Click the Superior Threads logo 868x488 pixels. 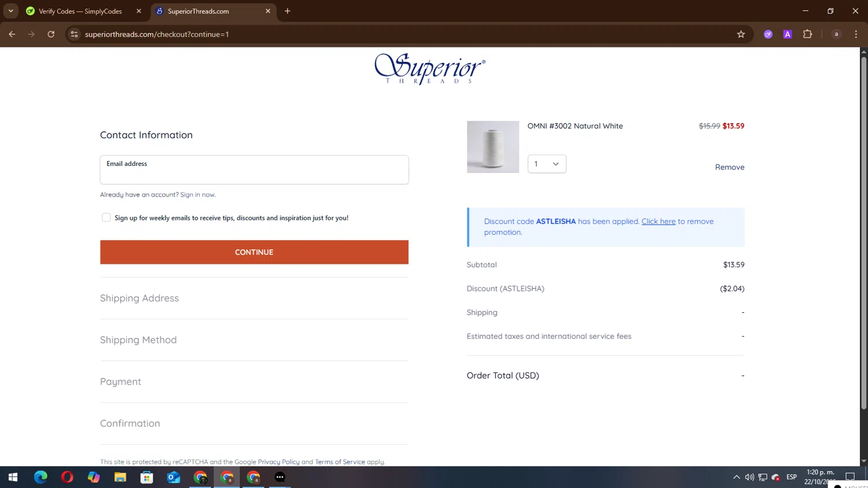tap(430, 69)
